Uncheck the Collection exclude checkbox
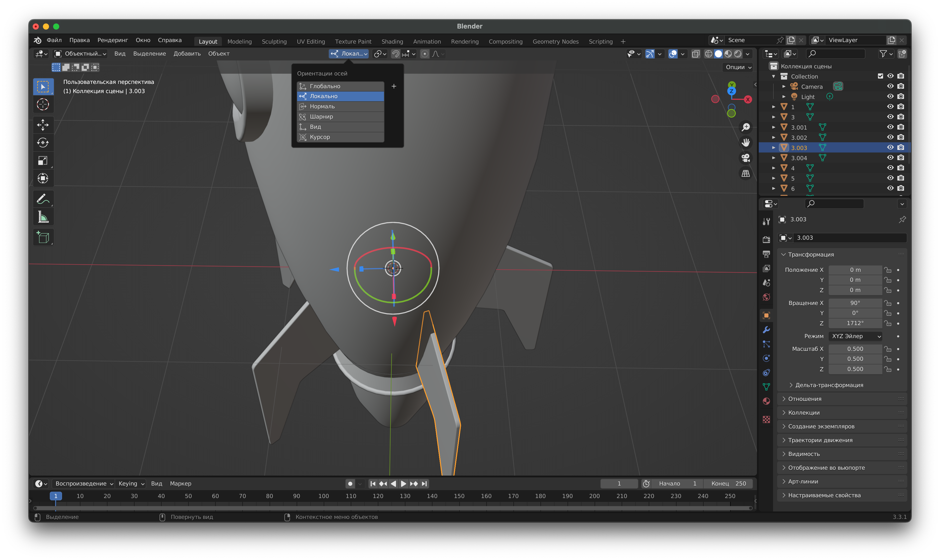Viewport: 940px width, 560px height. tap(880, 76)
